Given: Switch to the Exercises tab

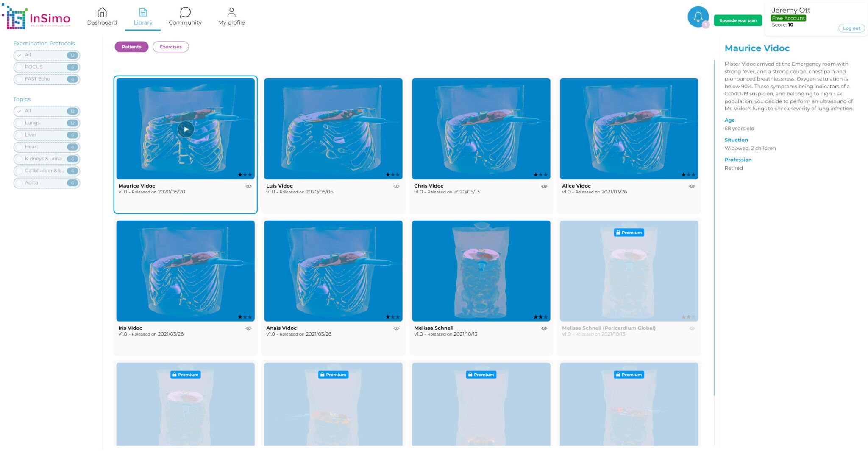Looking at the screenshot, I should 171,47.
